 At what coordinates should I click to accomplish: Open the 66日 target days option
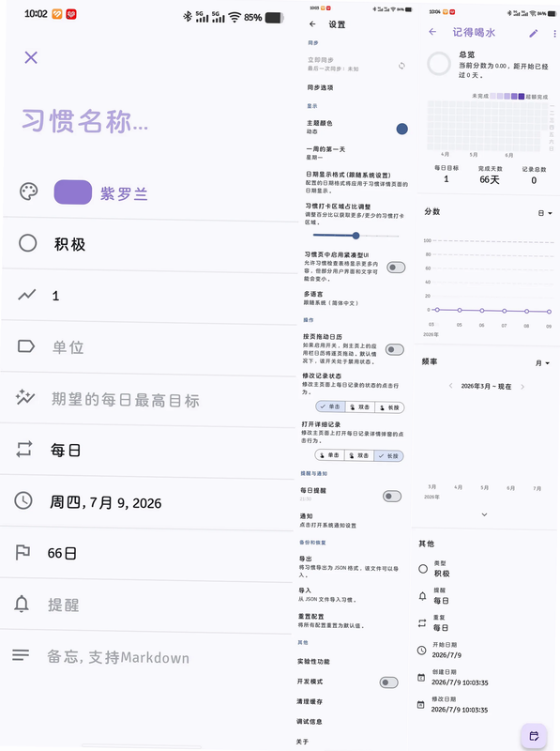146,553
